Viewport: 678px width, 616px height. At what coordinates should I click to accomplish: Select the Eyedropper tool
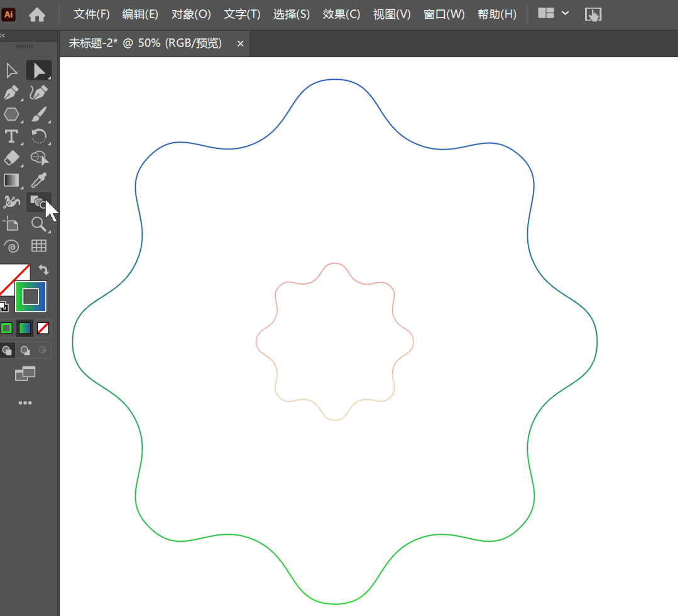[39, 180]
